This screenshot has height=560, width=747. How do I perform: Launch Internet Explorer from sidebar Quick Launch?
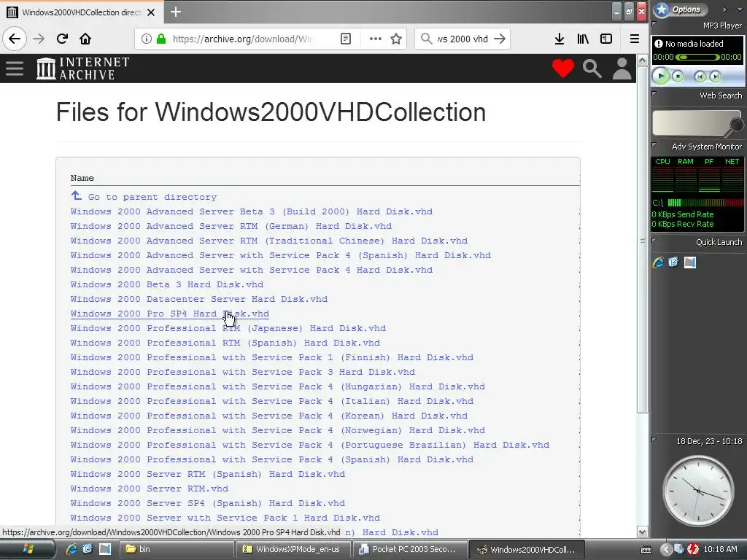point(659,262)
